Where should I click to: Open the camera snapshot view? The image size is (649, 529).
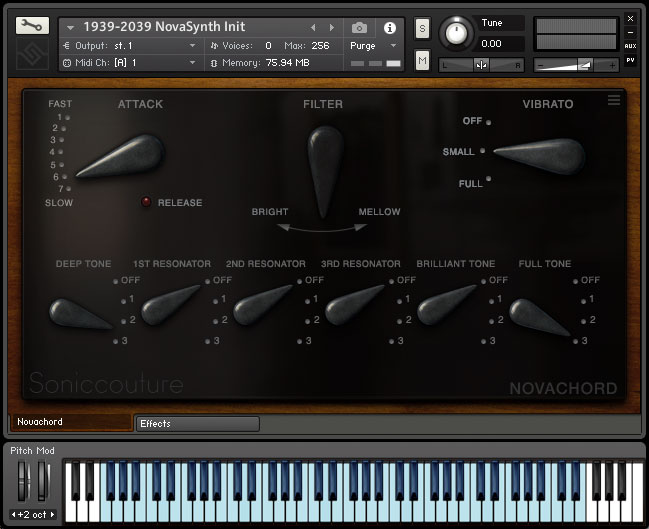(x=359, y=28)
